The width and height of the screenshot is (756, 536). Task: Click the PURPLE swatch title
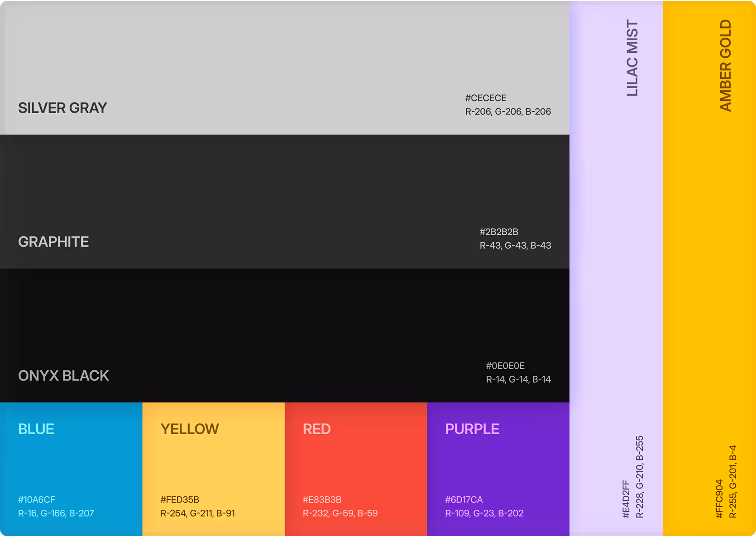click(x=472, y=429)
